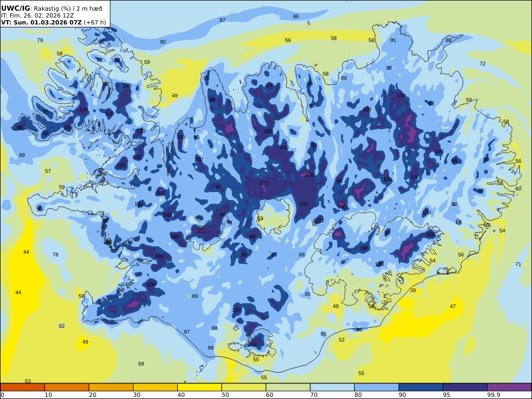The height and width of the screenshot is (399, 532).
Task: Click the '70' legend tick label
Action: tap(314, 395)
